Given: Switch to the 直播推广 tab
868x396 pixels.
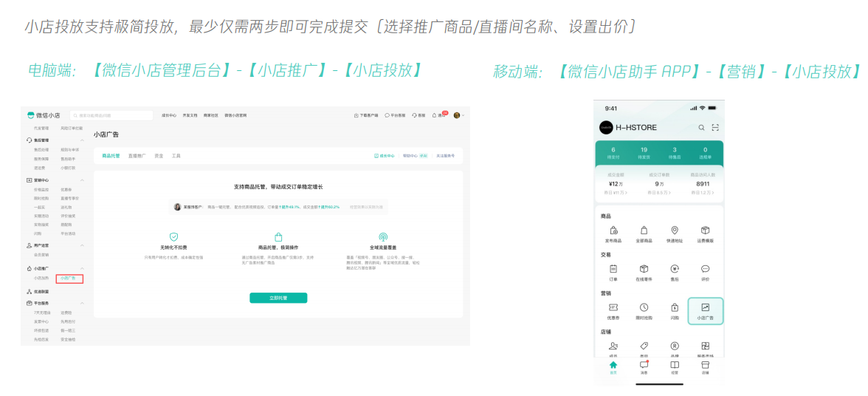Looking at the screenshot, I should click(x=137, y=156).
